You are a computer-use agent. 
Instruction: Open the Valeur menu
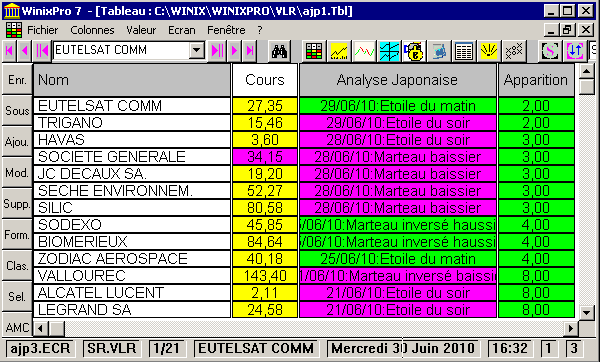(141, 30)
